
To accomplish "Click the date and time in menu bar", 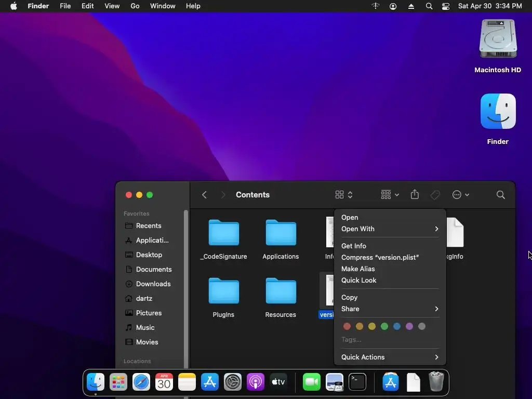I will tap(490, 6).
